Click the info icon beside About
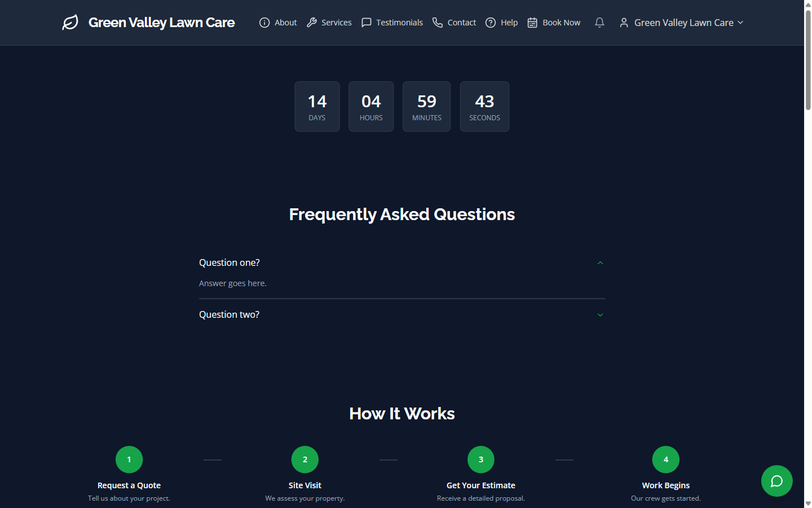Image resolution: width=812 pixels, height=508 pixels. click(x=264, y=22)
